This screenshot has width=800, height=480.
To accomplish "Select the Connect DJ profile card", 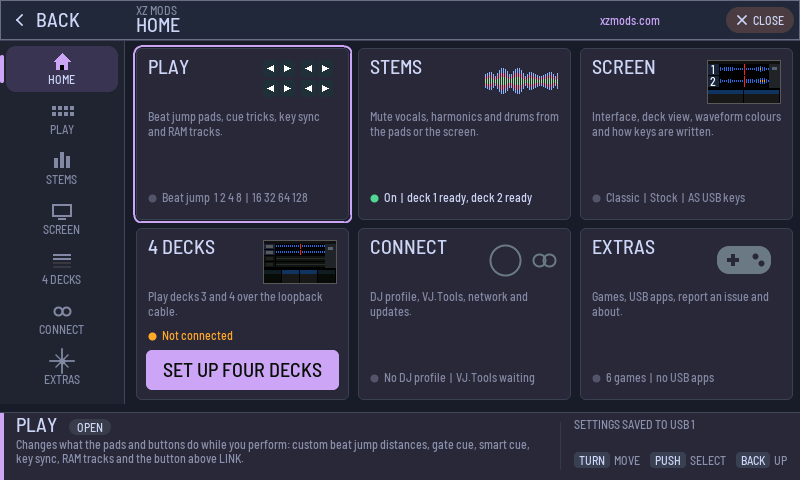I will (x=464, y=314).
